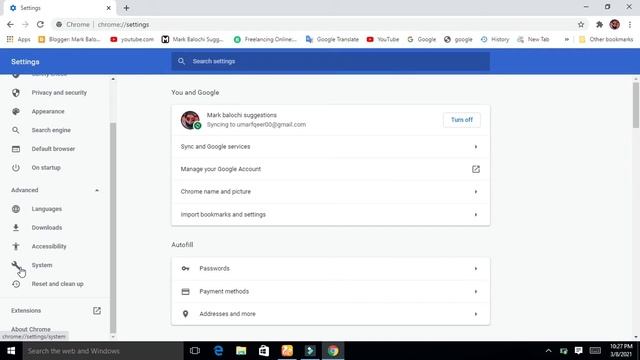Open Google Translate bookmark

click(332, 39)
